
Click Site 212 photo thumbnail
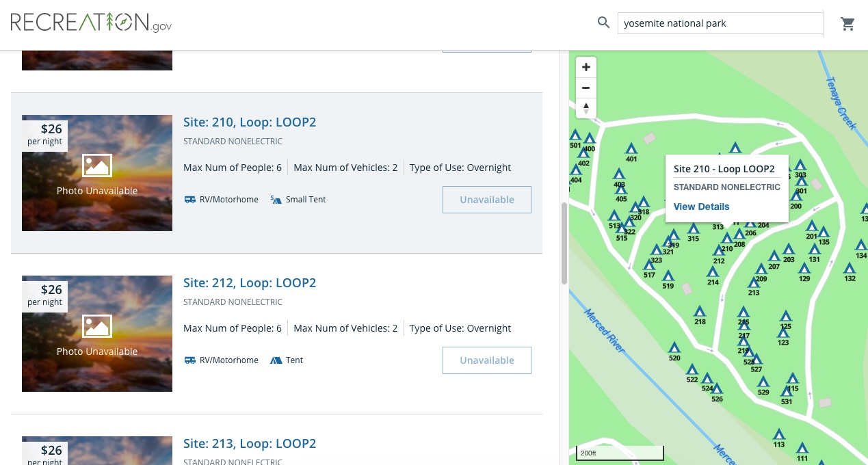click(97, 334)
